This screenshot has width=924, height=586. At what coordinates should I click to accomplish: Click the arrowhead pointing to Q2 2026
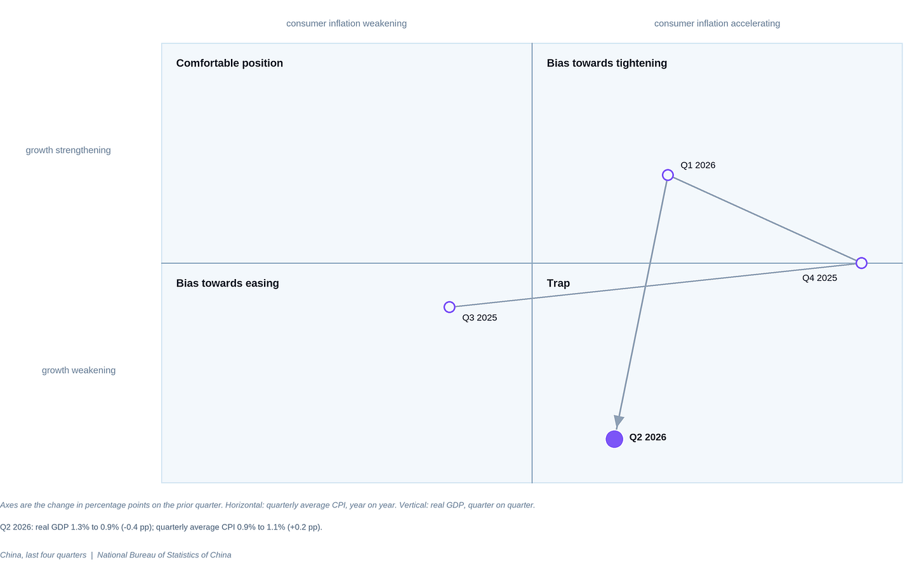(619, 422)
